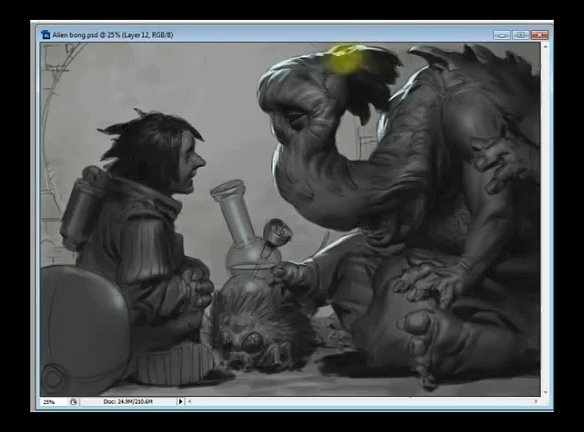Click the vertical scrollbar down arrow
Viewport: 584px width, 432px height.
tap(546, 392)
